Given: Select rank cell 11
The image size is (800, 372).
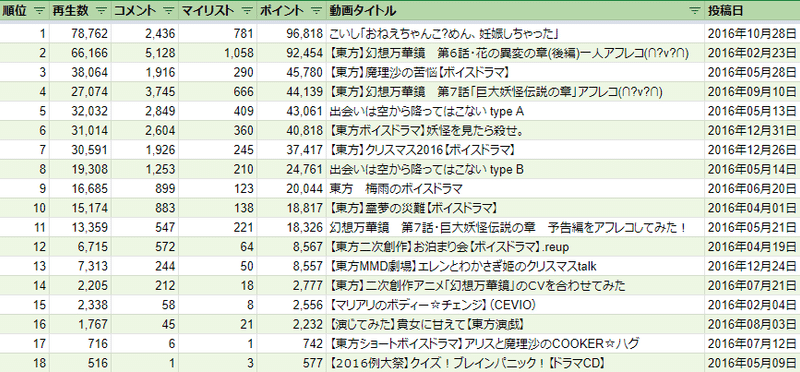Looking at the screenshot, I should click(24, 228).
